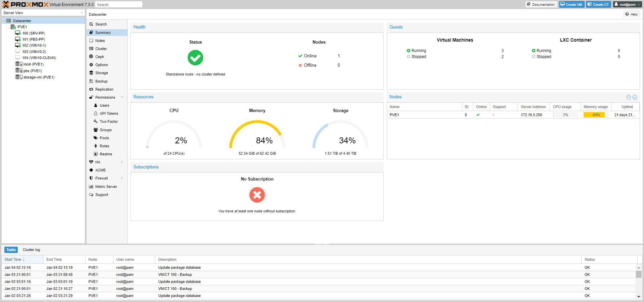The image size is (644, 302).
Task: Click the Storage icon in the menu
Action: click(91, 73)
